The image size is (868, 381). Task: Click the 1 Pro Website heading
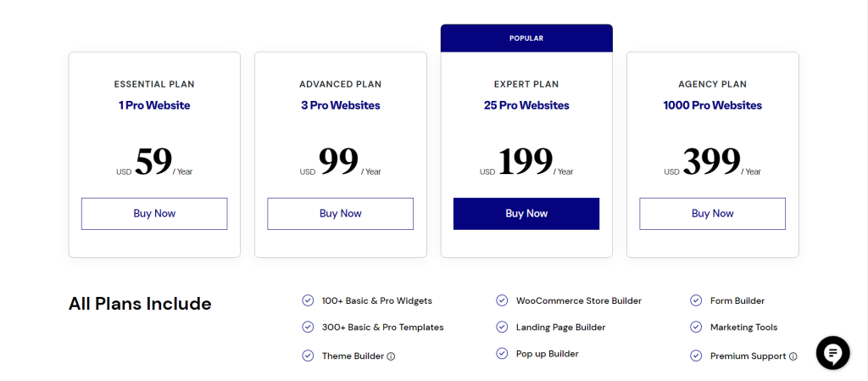(154, 105)
